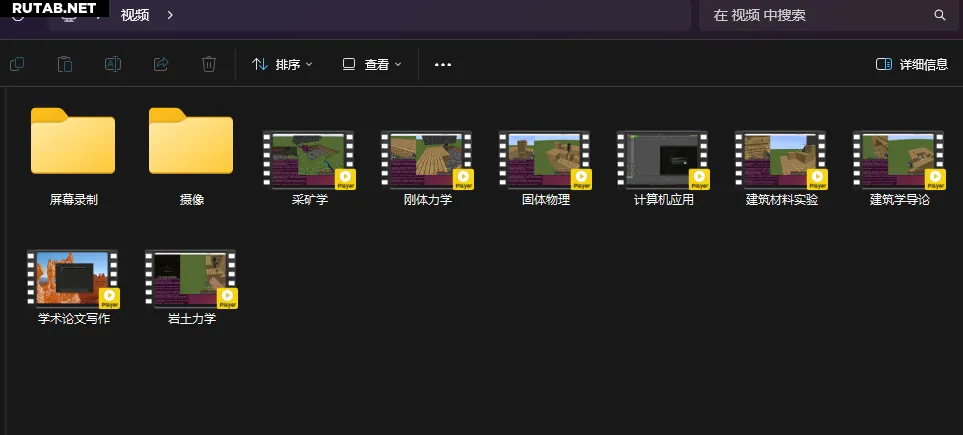963x435 pixels.
Task: Select the 建筑学导论 video thumbnail
Action: (x=899, y=160)
